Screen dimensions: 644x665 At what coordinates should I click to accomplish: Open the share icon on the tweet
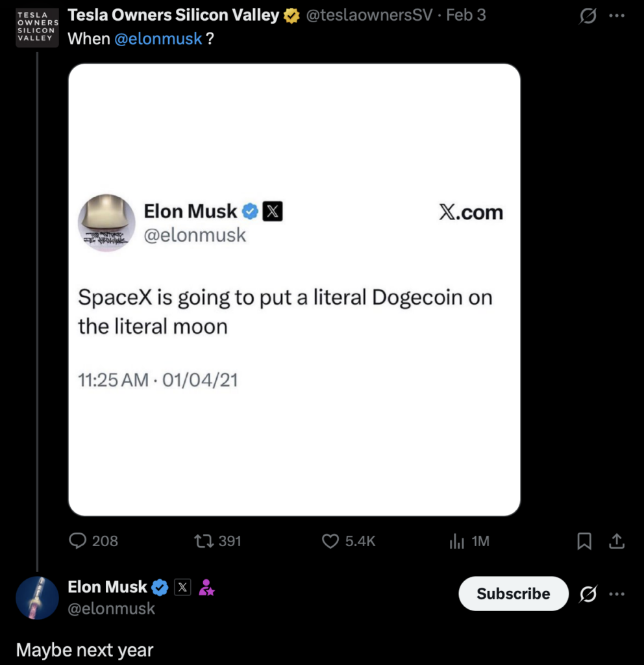pos(615,540)
